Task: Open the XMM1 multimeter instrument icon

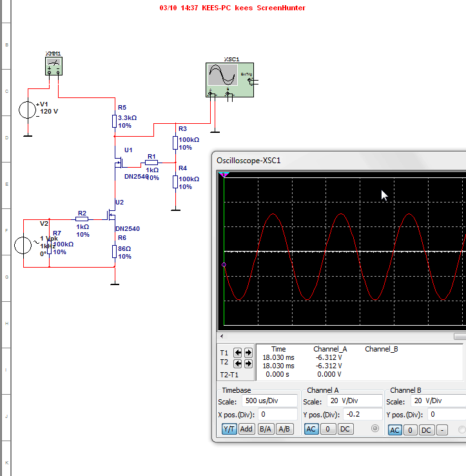Action: click(53, 66)
